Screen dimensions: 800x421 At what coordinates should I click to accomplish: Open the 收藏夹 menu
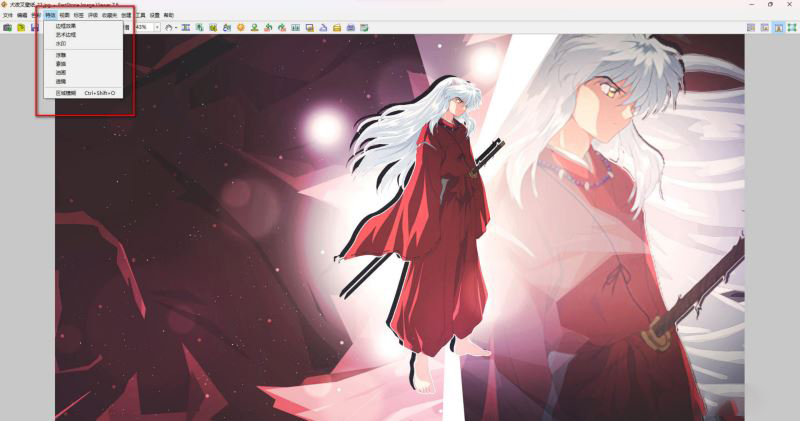click(109, 15)
